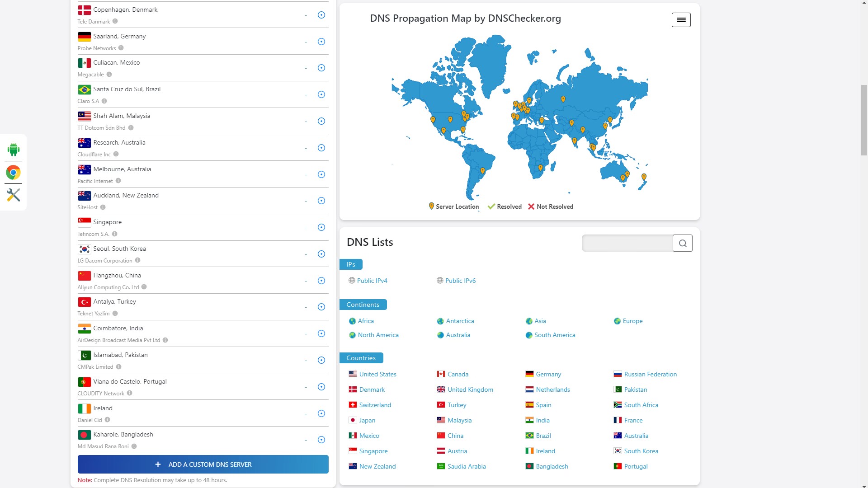Viewport: 868px width, 488px height.
Task: Click the Culiacan, Mexico row target icon
Action: [321, 68]
